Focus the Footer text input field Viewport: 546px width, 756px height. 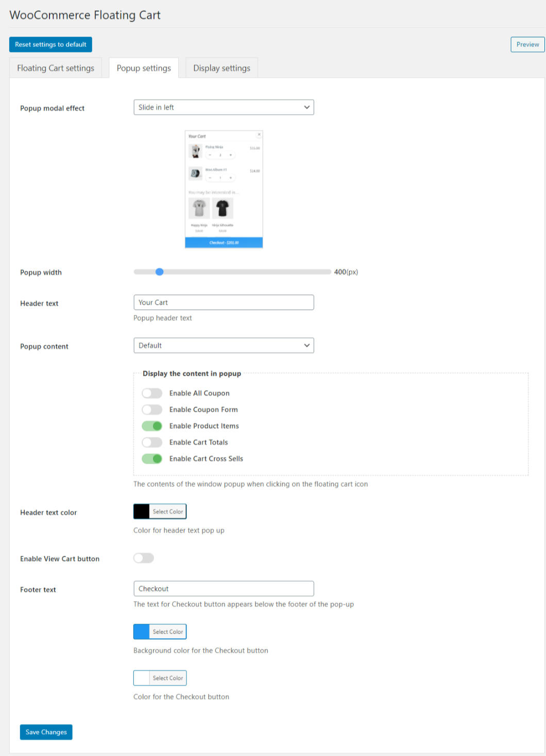(224, 588)
